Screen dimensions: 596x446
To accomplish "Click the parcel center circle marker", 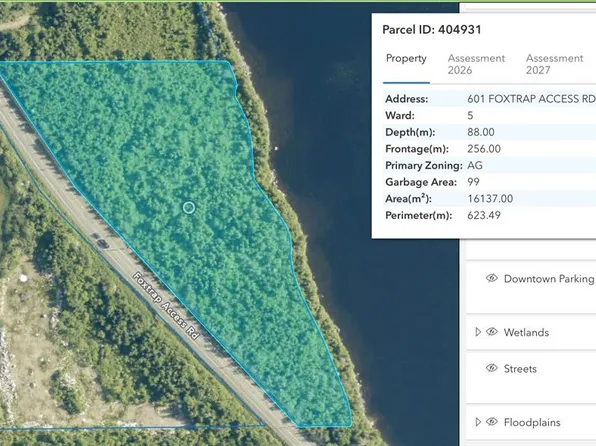I will tap(189, 208).
